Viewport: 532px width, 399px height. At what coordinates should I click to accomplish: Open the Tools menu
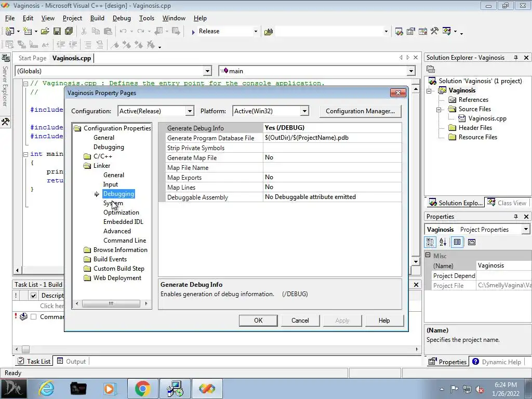(147, 18)
